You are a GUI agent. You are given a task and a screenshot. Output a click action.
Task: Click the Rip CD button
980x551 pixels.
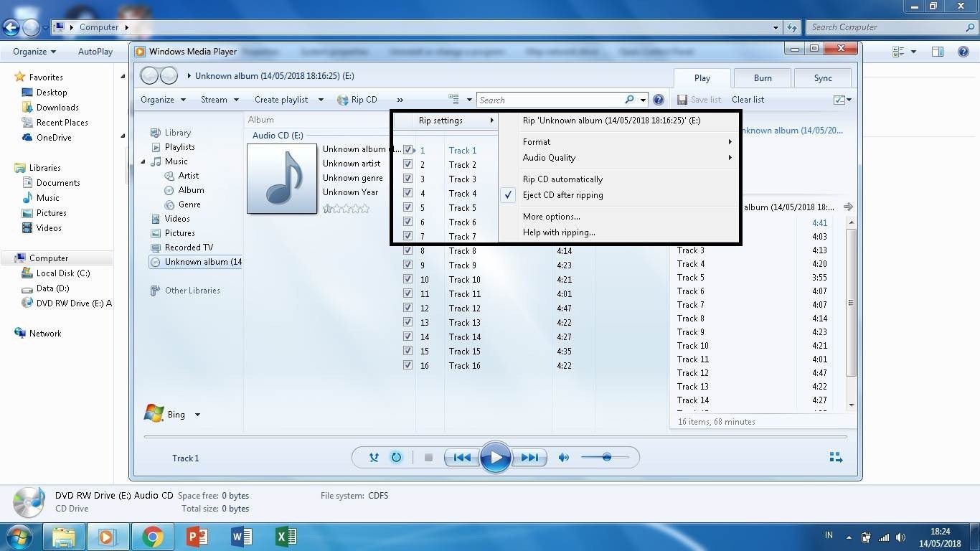[357, 100]
